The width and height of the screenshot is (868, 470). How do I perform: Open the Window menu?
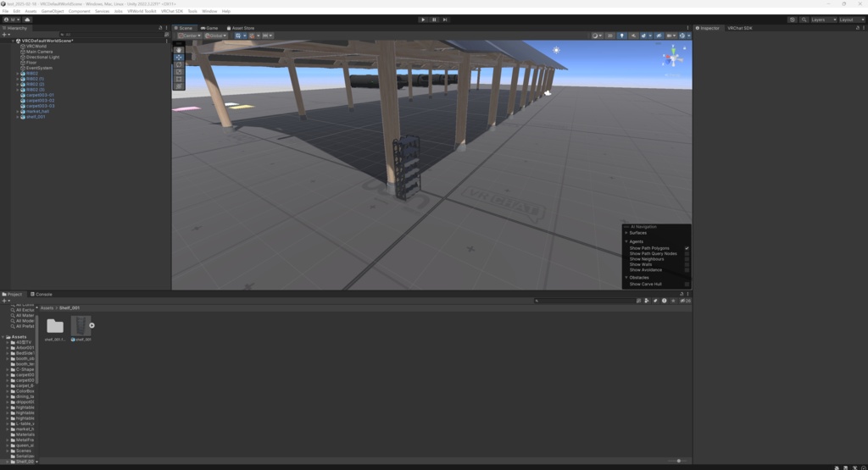[x=209, y=11]
